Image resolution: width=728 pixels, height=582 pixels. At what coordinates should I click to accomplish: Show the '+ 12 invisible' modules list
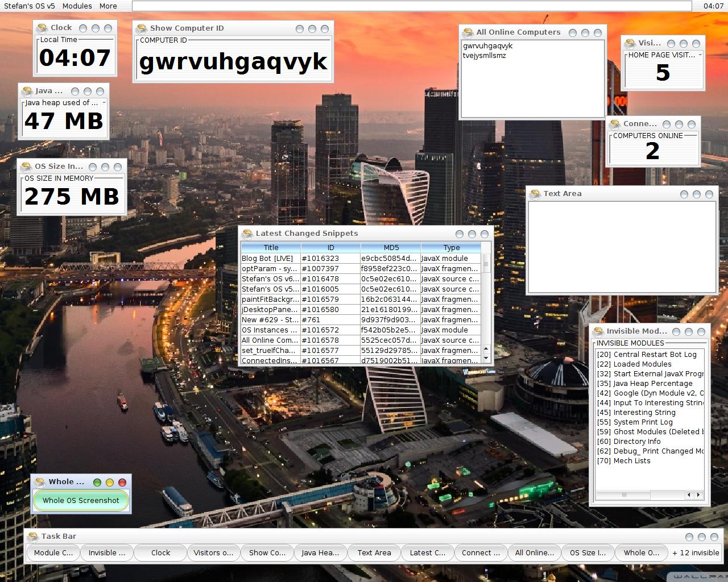(695, 553)
